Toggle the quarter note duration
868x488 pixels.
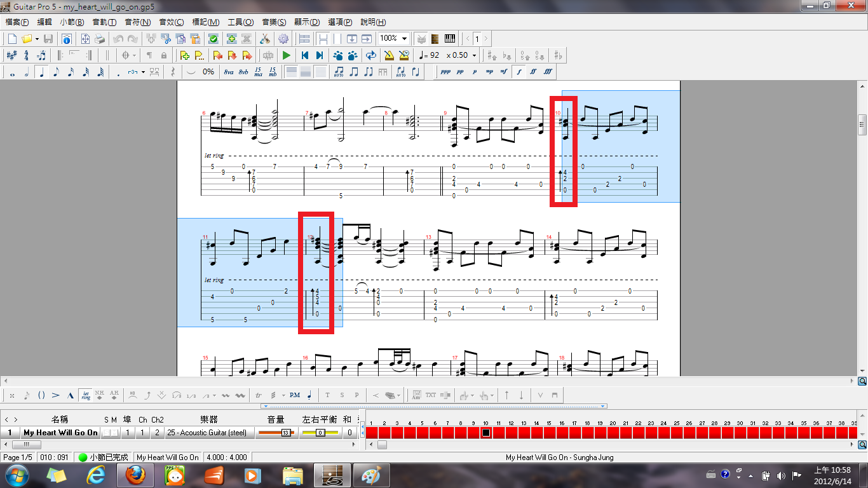41,72
